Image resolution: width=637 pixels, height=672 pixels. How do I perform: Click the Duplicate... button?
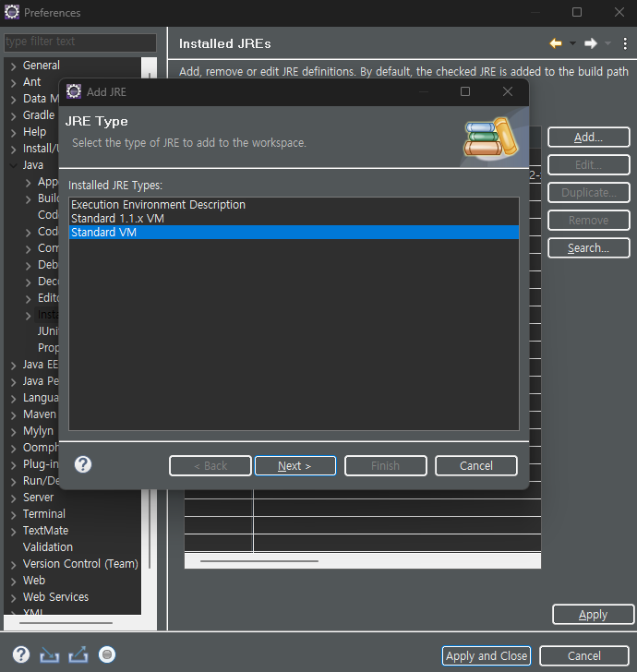[589, 192]
